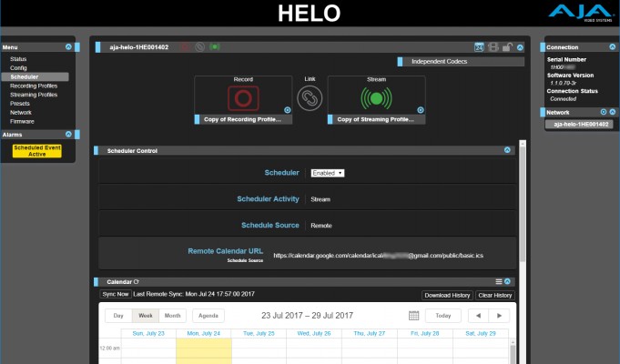620x364 pixels.
Task: Collapse the Scheduler Control section
Action: coord(507,150)
